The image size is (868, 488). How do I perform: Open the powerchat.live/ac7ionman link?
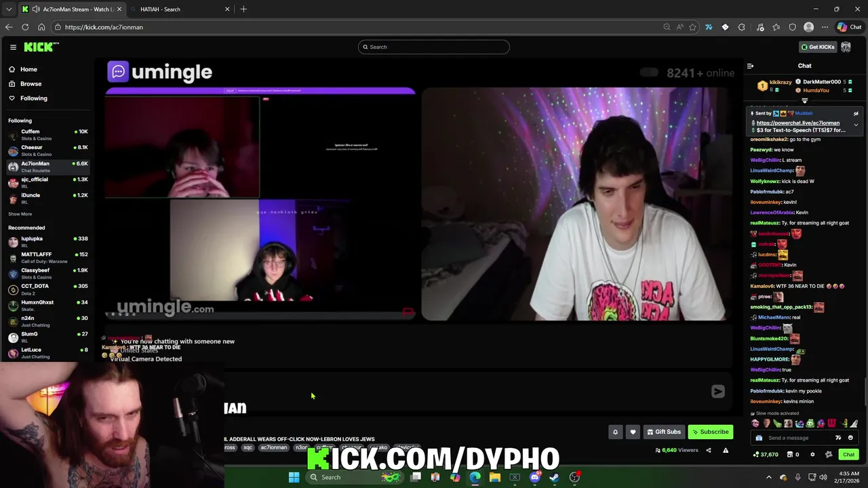(x=797, y=123)
